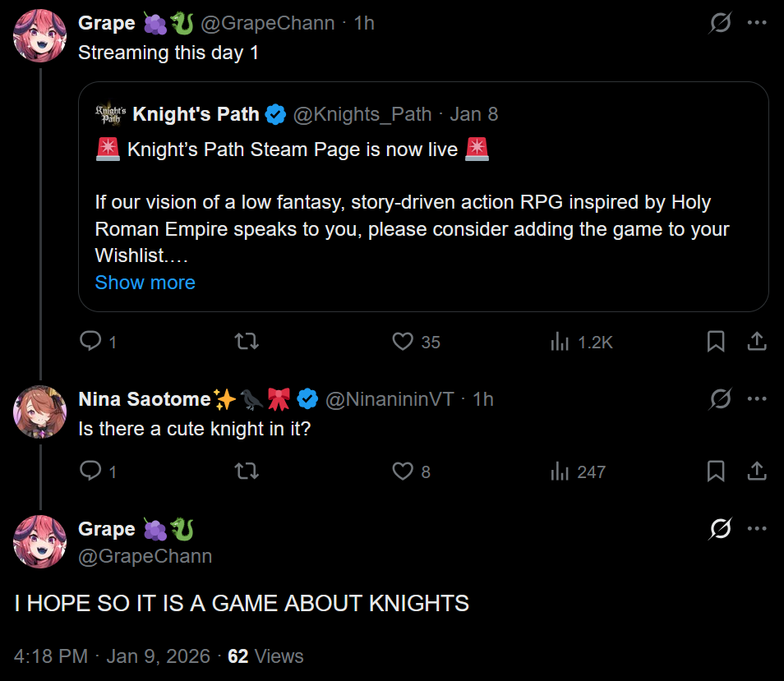The height and width of the screenshot is (681, 784).
Task: Expand quoted tweet with Show more
Action: coord(145,283)
